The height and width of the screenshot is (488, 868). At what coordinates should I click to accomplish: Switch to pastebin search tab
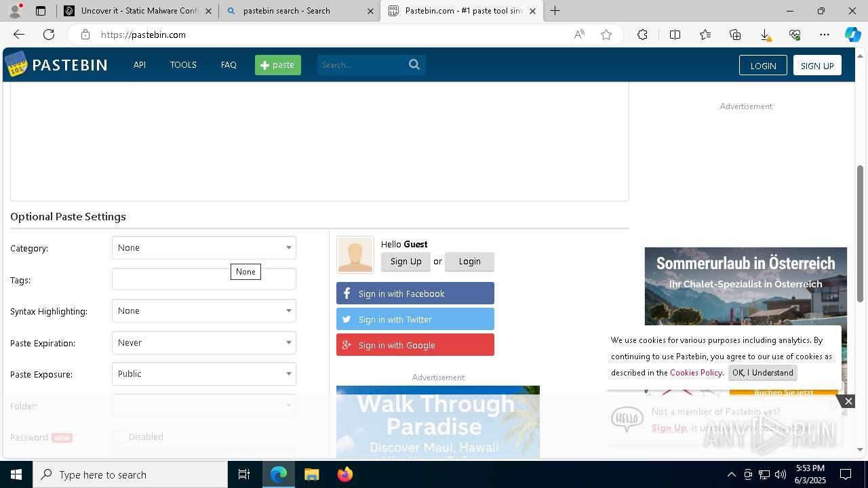(x=300, y=11)
